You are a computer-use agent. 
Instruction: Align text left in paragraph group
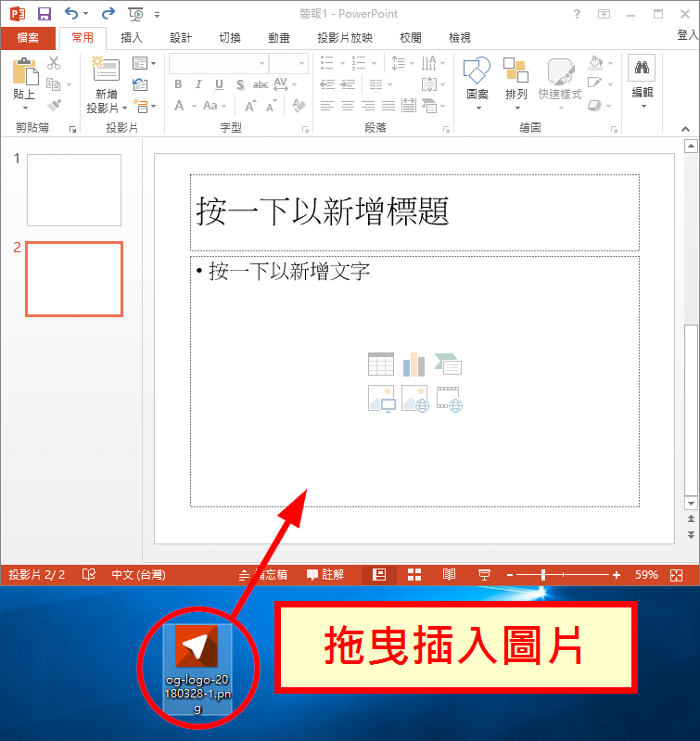[x=327, y=106]
